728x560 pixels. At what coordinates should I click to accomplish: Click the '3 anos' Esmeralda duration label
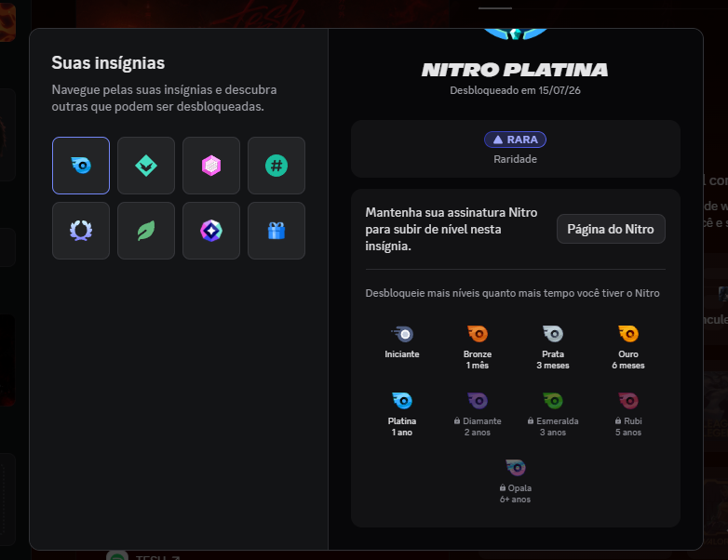tap(553, 433)
